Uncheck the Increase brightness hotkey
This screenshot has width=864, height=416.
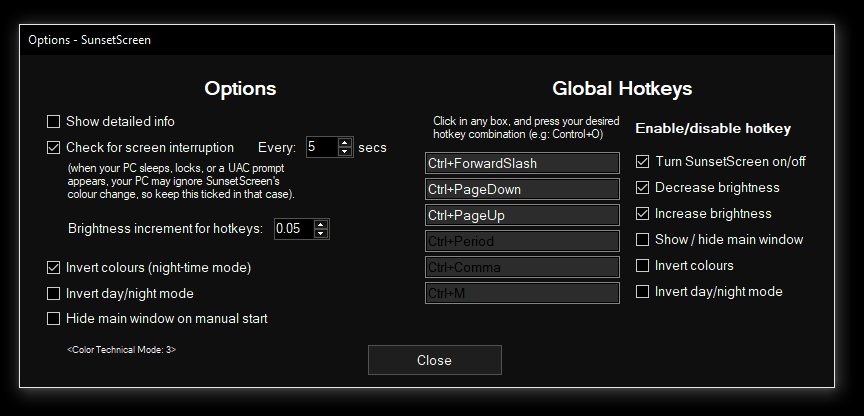642,213
